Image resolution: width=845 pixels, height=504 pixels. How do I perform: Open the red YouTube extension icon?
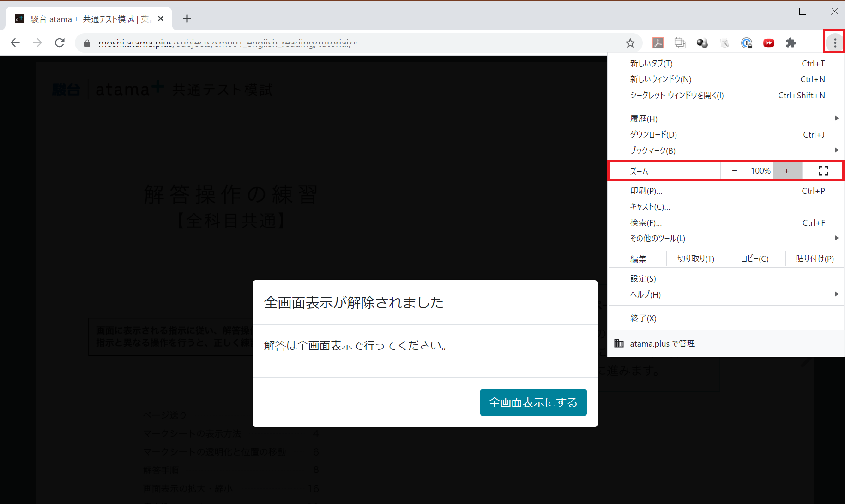click(769, 43)
